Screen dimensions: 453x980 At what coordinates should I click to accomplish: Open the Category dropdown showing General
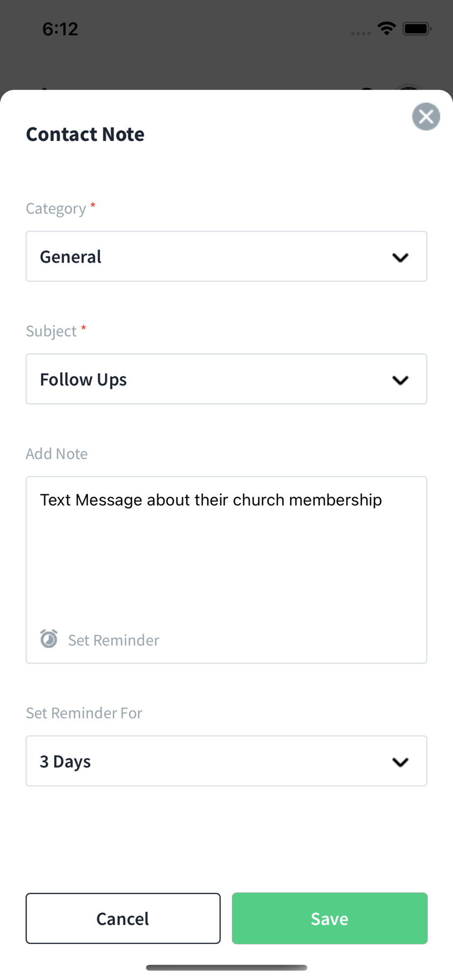coord(216,257)
